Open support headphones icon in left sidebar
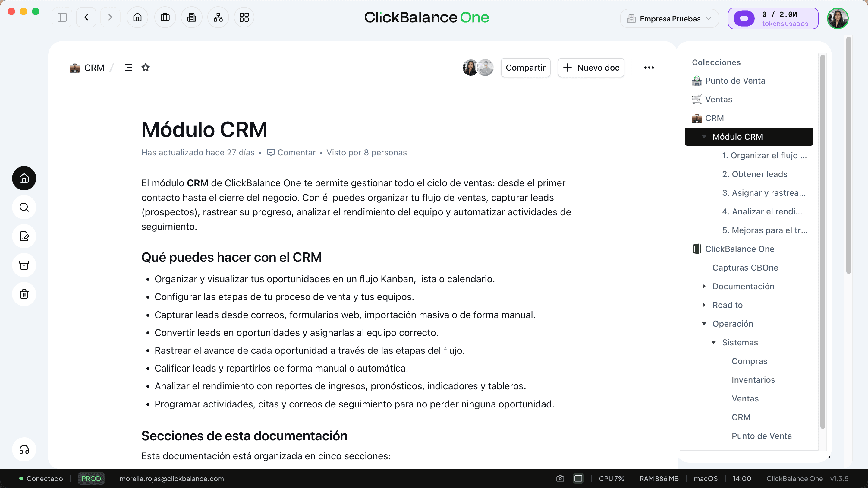The width and height of the screenshot is (868, 488). pos(24,450)
